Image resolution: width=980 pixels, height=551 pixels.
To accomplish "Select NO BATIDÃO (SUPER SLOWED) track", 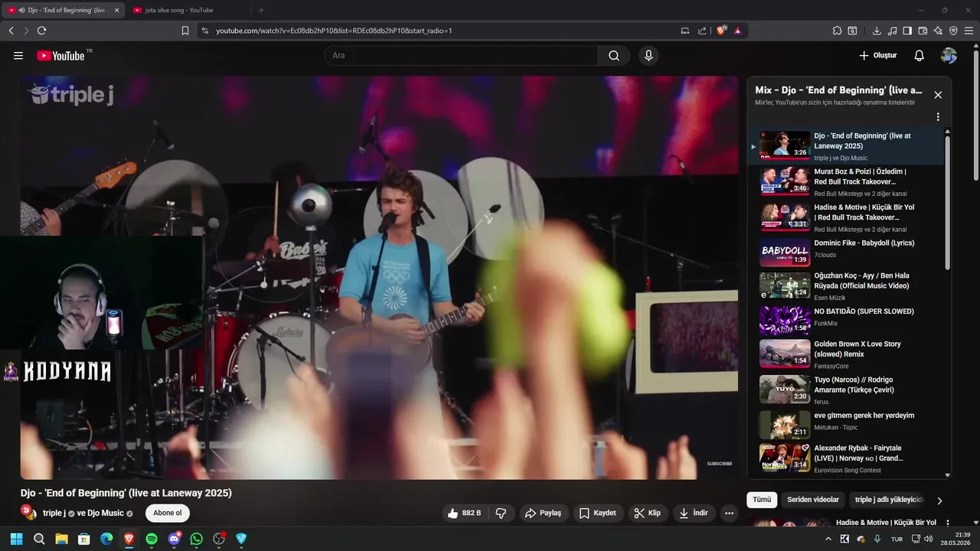I will [847, 321].
